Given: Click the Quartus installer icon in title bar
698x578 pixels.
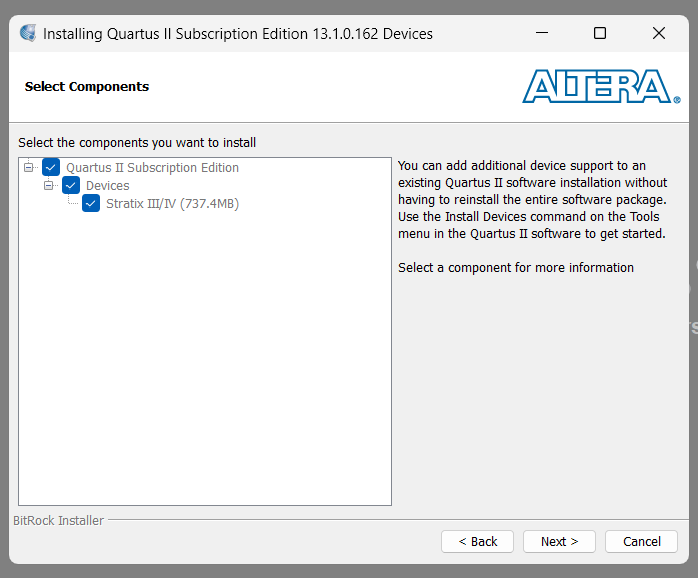Looking at the screenshot, I should (x=28, y=33).
